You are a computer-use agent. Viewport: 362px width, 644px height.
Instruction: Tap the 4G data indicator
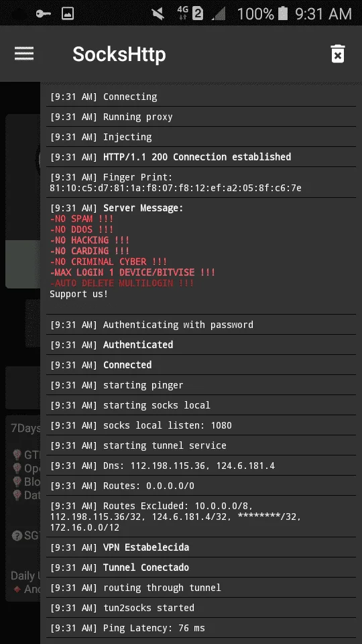click(x=182, y=13)
